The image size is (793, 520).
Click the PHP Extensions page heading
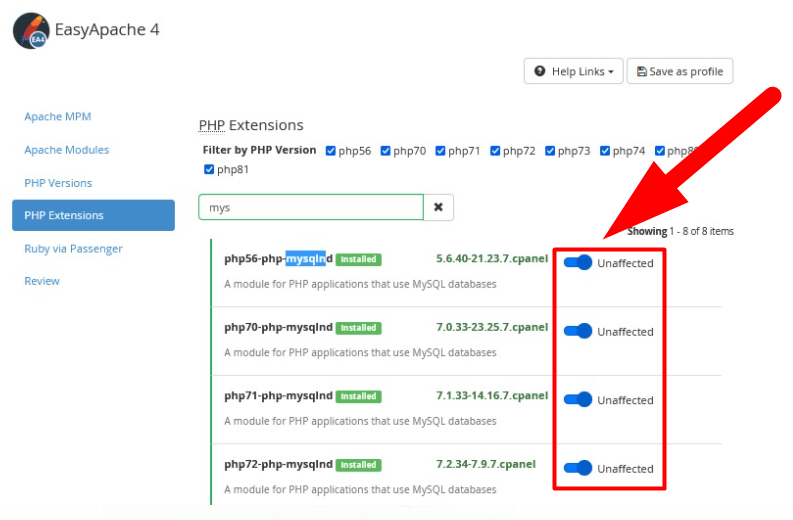tap(251, 125)
